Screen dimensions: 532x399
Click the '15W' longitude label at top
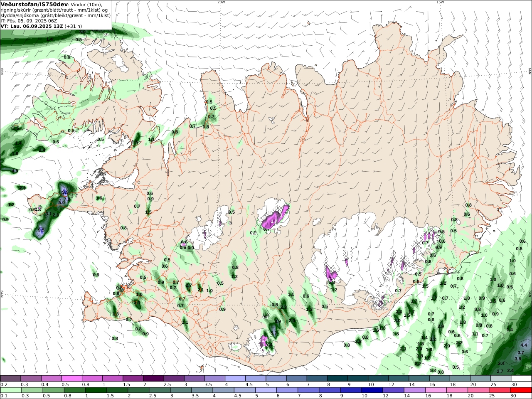tap(440, 2)
